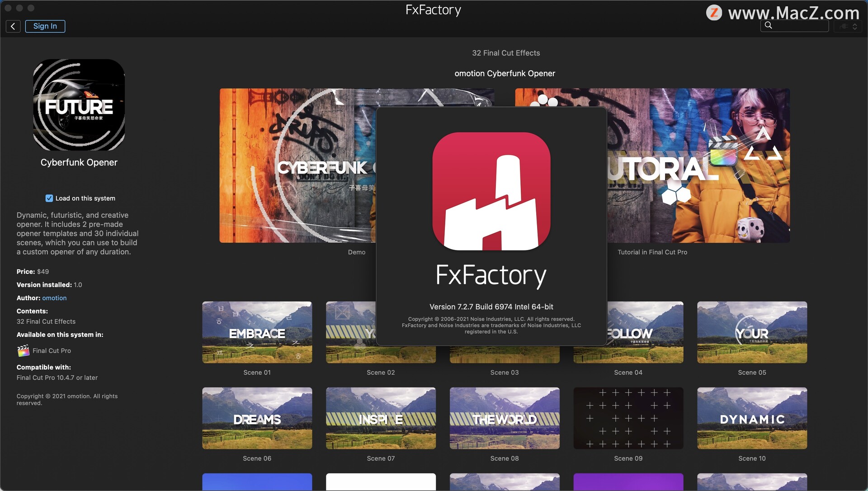Image resolution: width=868 pixels, height=491 pixels.
Task: Click the Final Cut Pro clapperboard in tutorial thumbnail
Action: coord(723,151)
